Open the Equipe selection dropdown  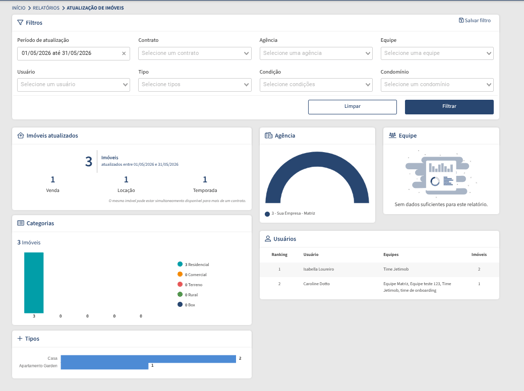coord(437,53)
